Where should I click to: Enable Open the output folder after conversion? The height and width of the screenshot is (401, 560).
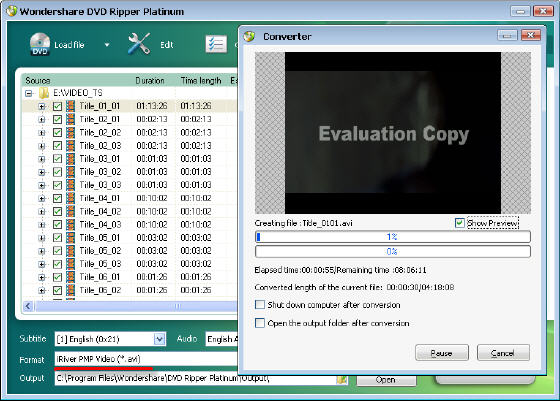260,323
